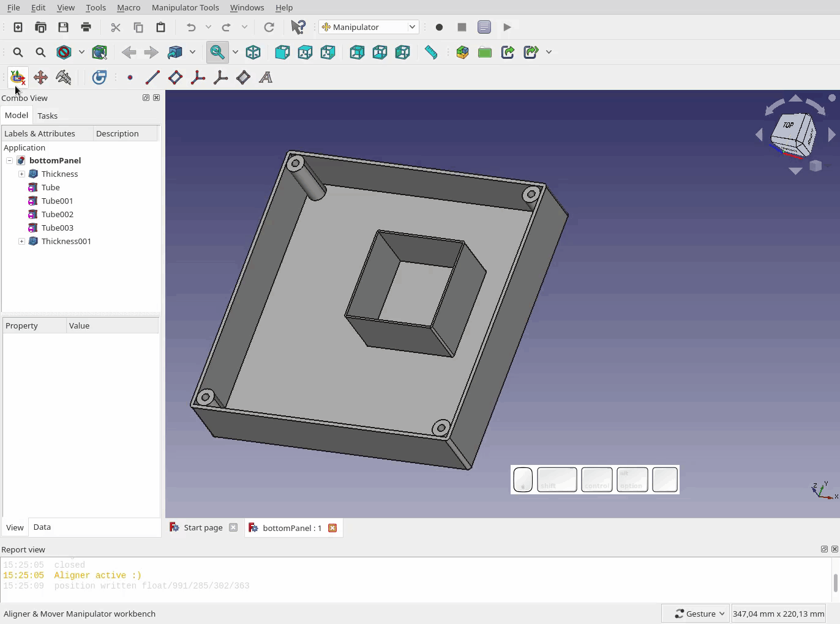Viewport: 840px width, 624px height.
Task: Activate the What's This help tool
Action: coord(298,27)
